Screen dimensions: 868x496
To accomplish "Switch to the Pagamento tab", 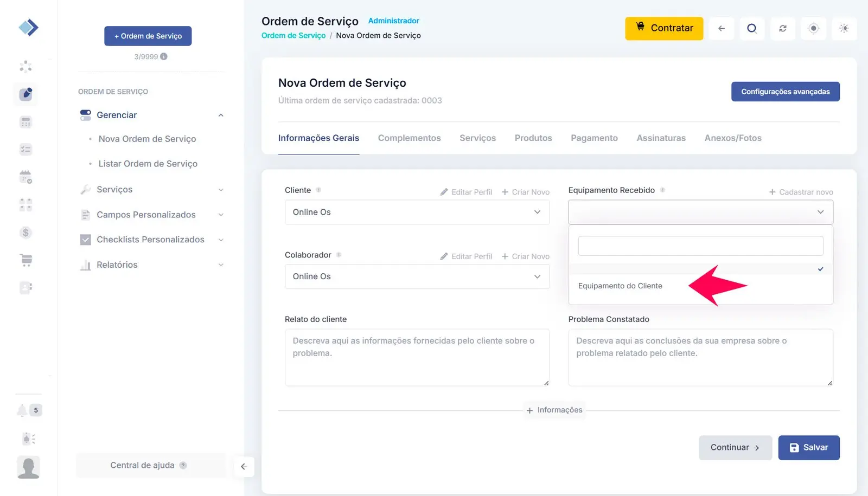I will (593, 138).
